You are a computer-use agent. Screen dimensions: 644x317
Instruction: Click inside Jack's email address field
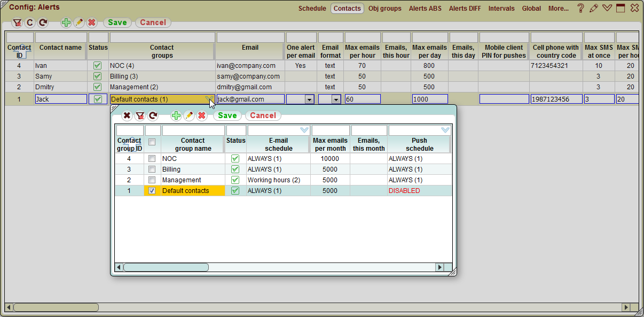pos(251,98)
